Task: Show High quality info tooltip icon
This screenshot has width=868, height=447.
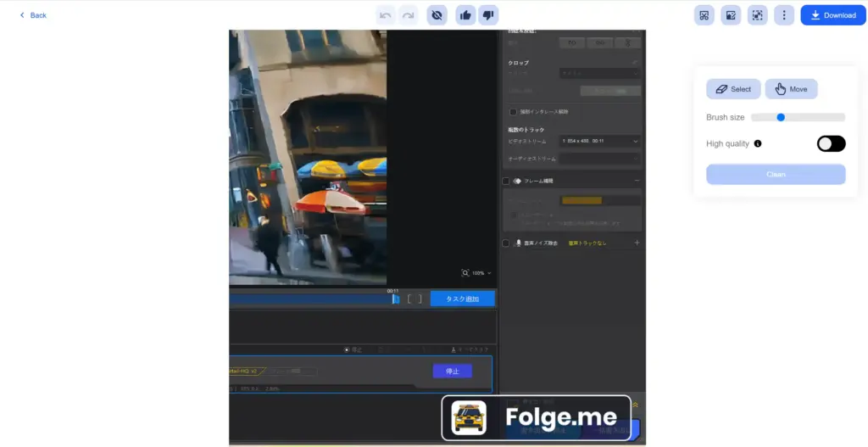Action: [758, 143]
